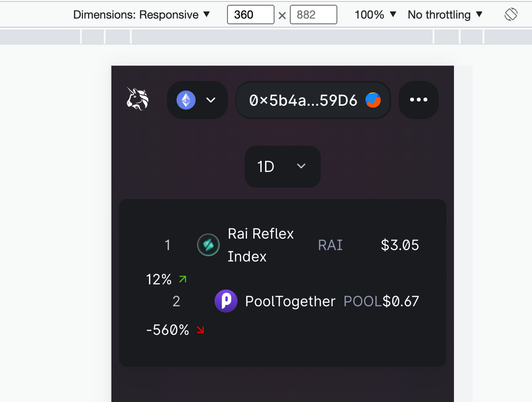Click the rotate device orientation icon
Viewport: 532px width, 402px height.
[511, 15]
